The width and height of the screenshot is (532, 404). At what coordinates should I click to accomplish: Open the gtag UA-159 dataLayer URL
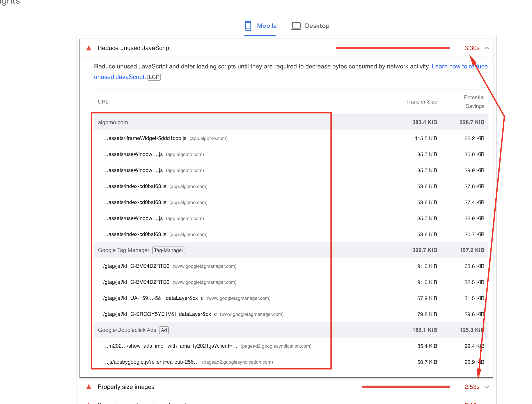coord(153,298)
